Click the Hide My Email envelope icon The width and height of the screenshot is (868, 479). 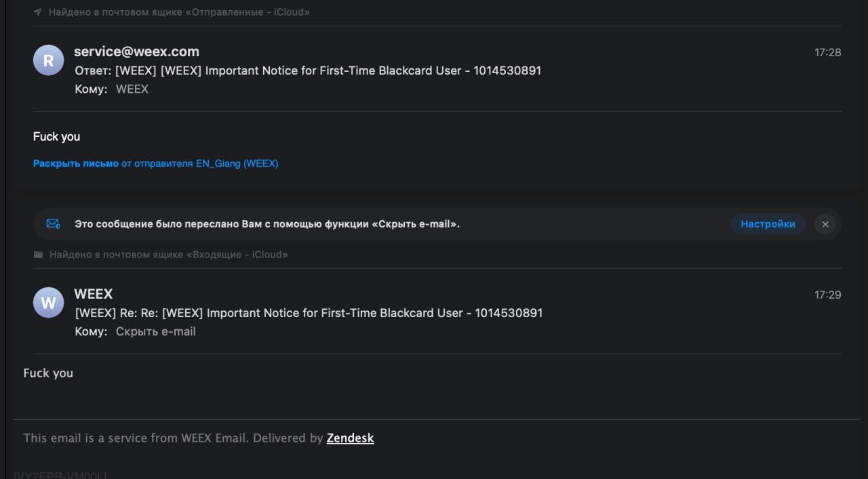(x=53, y=224)
